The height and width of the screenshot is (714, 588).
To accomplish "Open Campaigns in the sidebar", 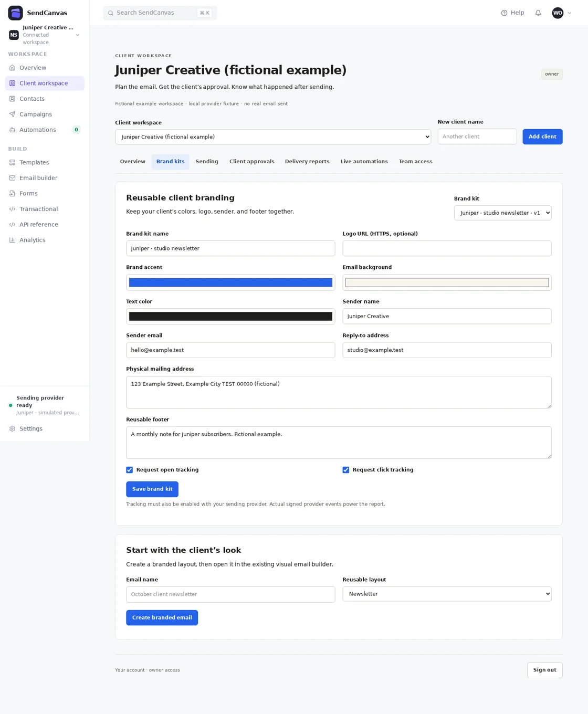I will pos(45,114).
